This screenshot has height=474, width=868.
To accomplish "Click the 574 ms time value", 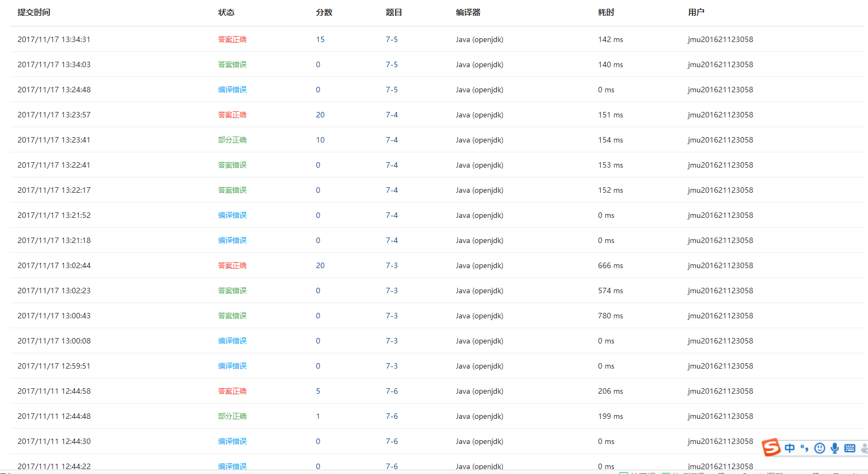I will [611, 291].
